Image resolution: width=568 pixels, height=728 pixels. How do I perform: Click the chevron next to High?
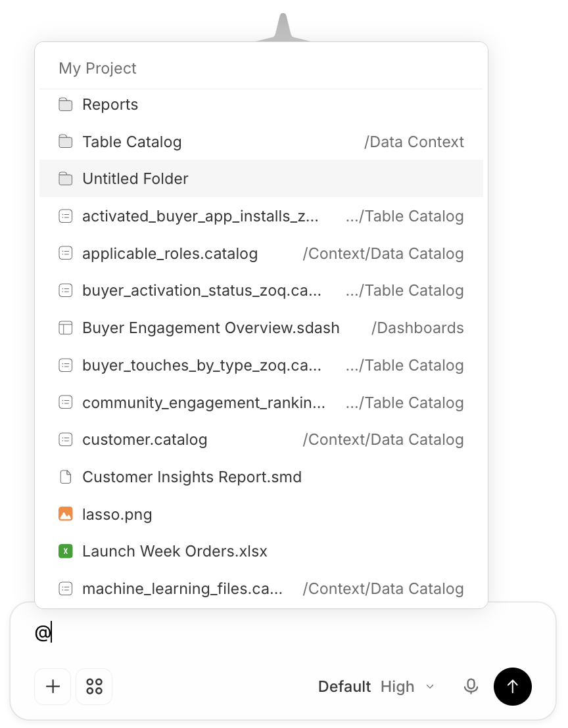coord(430,686)
